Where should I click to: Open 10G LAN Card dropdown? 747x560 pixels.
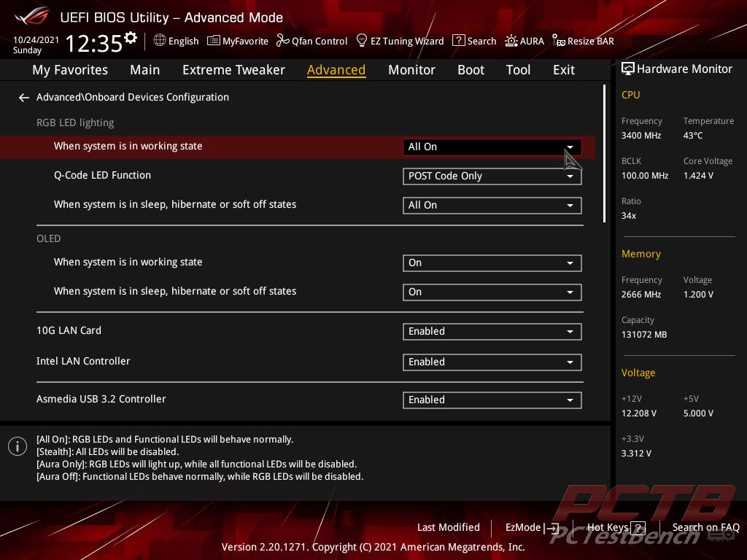492,332
